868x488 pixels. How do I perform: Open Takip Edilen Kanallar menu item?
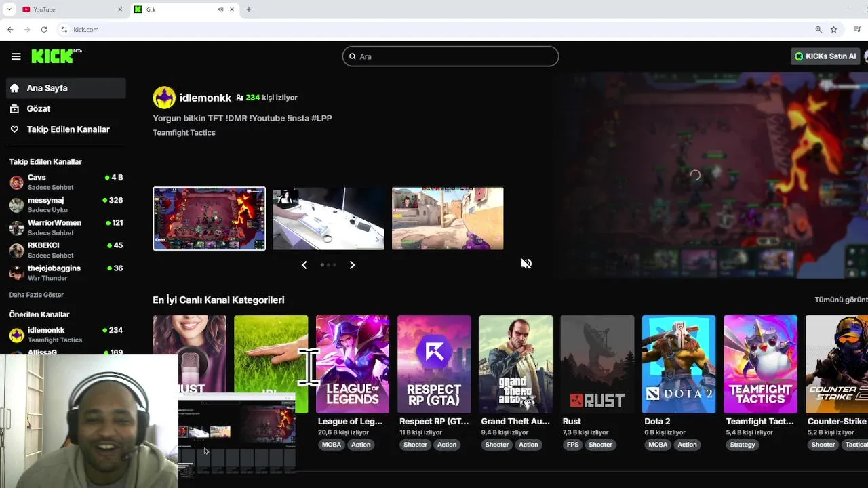66,129
